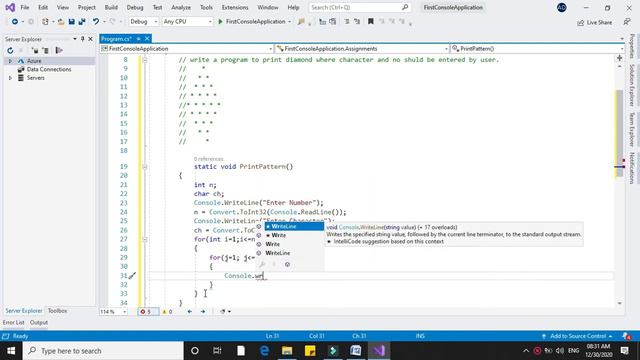Viewport: 640px width, 360px height.
Task: Click the search magnifier icon
Action: coord(405,7)
